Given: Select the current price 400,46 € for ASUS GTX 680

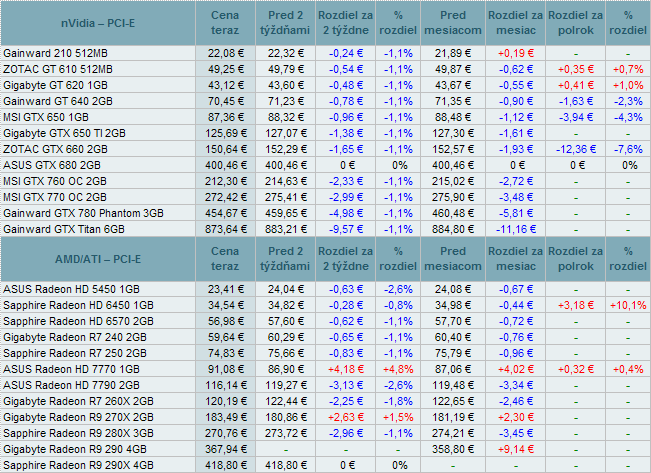Looking at the screenshot, I should (x=225, y=165).
